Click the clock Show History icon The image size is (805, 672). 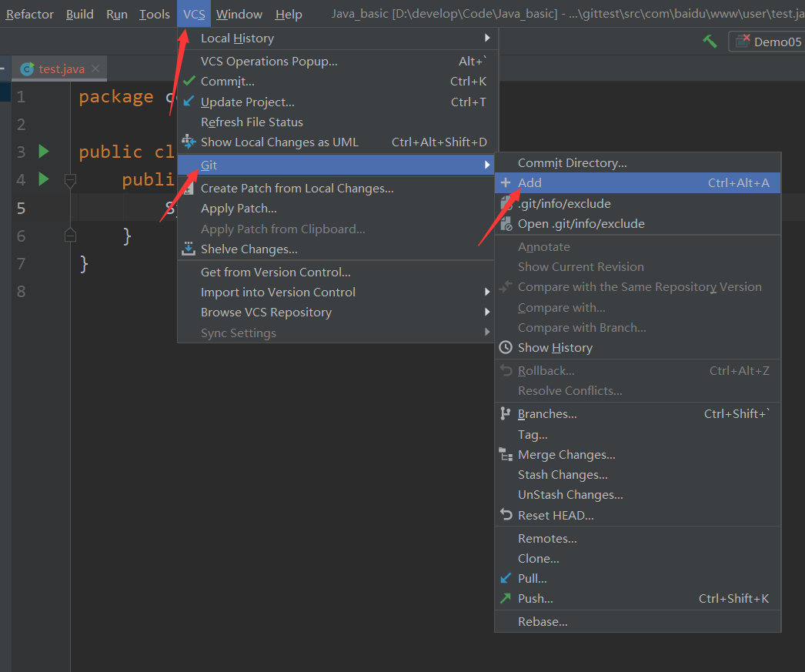click(506, 347)
